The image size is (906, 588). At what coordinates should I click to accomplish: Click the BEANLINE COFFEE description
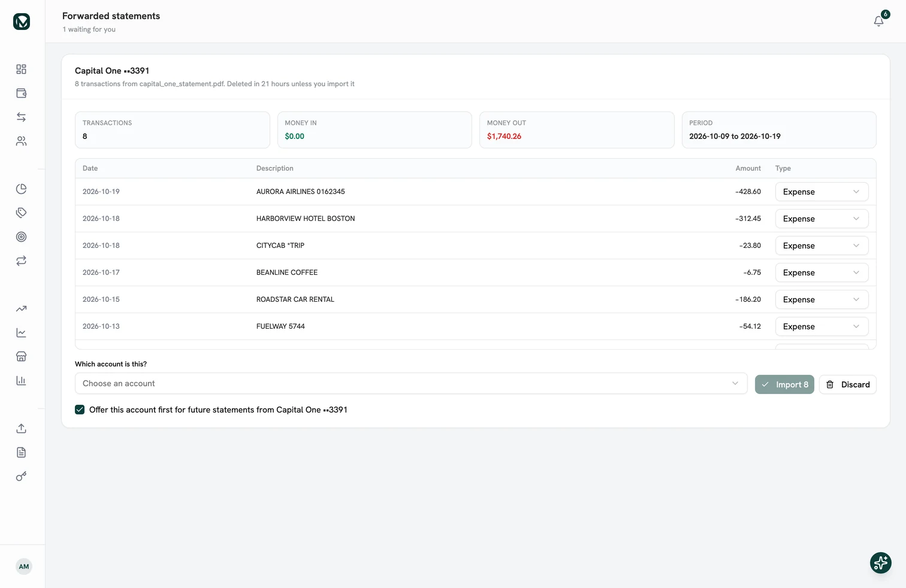(287, 272)
